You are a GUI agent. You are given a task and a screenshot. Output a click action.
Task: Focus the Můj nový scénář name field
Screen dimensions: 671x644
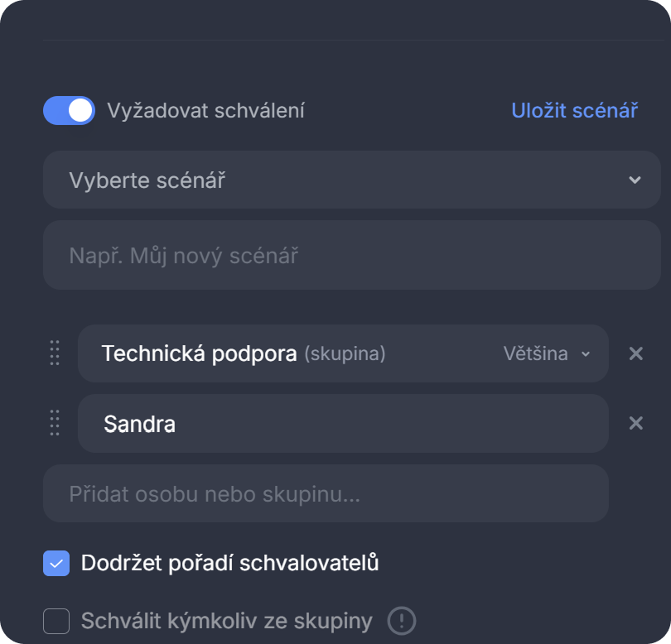coord(351,255)
